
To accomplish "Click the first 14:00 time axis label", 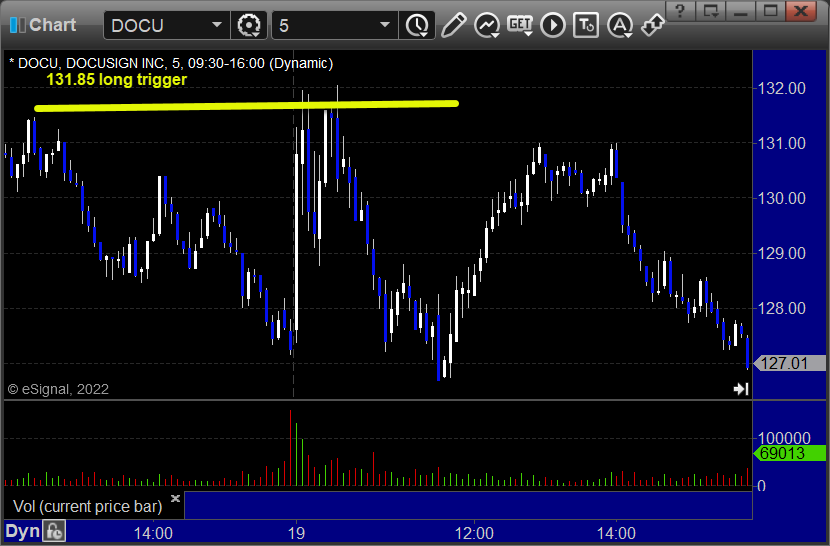I will click(153, 533).
